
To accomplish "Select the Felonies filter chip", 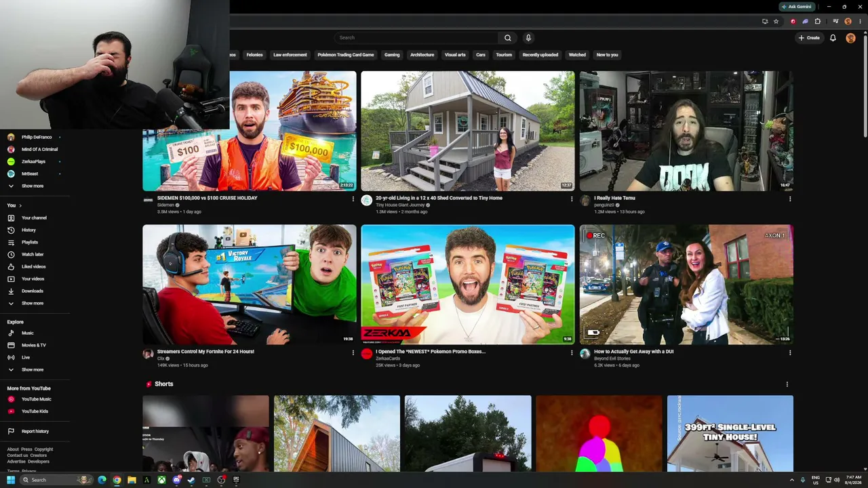I will [x=254, y=55].
